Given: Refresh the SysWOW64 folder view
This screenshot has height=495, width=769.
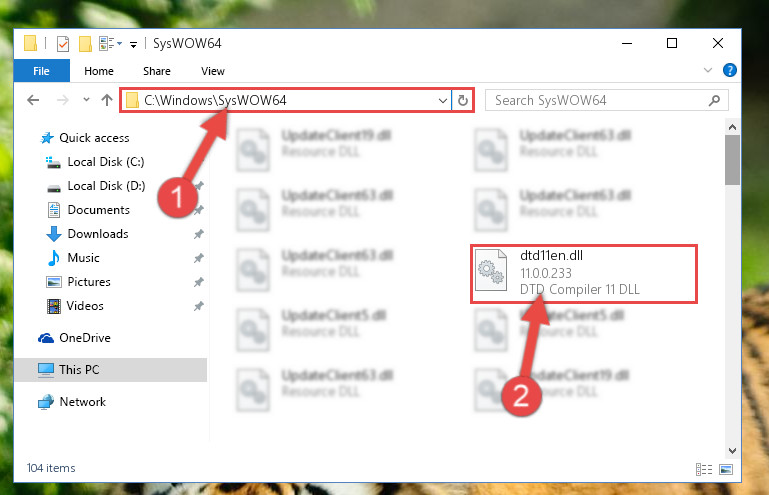Looking at the screenshot, I should tap(462, 101).
